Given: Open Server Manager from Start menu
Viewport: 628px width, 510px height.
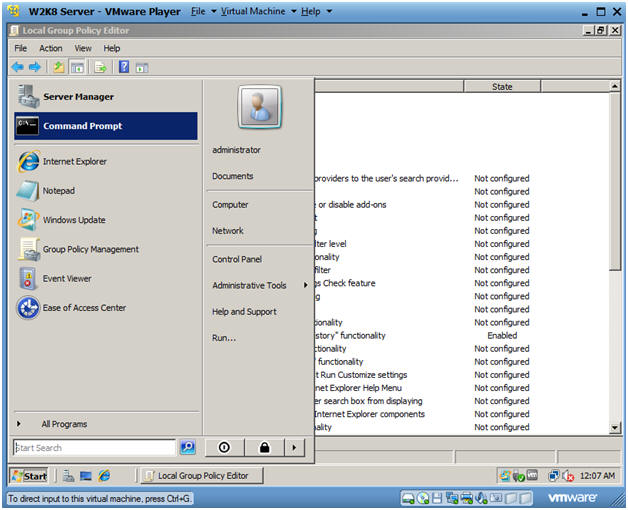Looking at the screenshot, I should coord(106,97).
